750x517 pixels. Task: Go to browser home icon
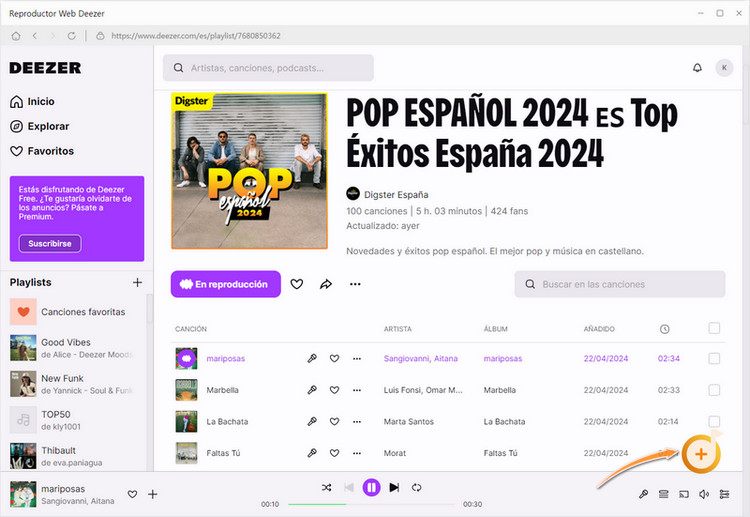coord(16,36)
